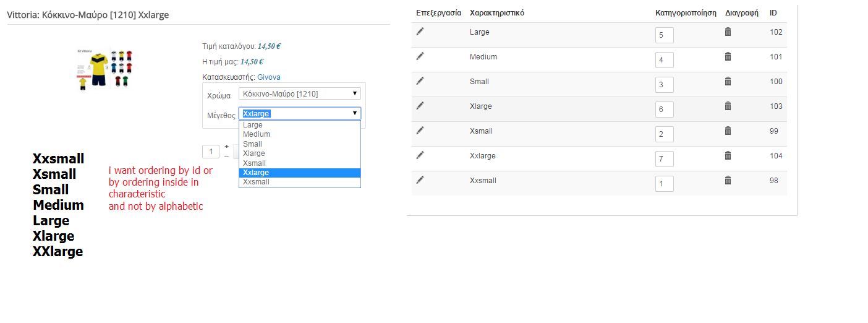Viewport: 868px width, 323px height.
Task: Open the Μέγεθος size dropdown
Action: point(299,113)
